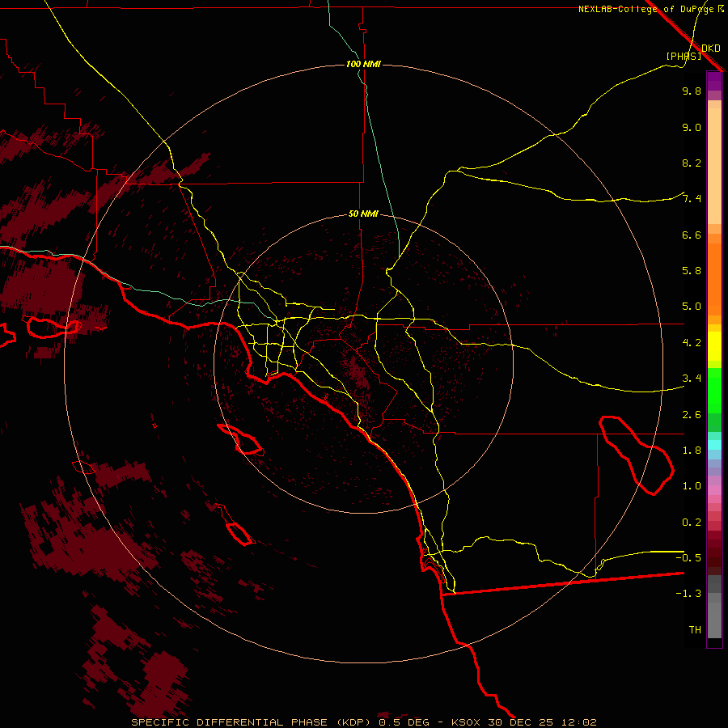Click the 100 NMI range ring label
The width and height of the screenshot is (728, 728).
[363, 64]
